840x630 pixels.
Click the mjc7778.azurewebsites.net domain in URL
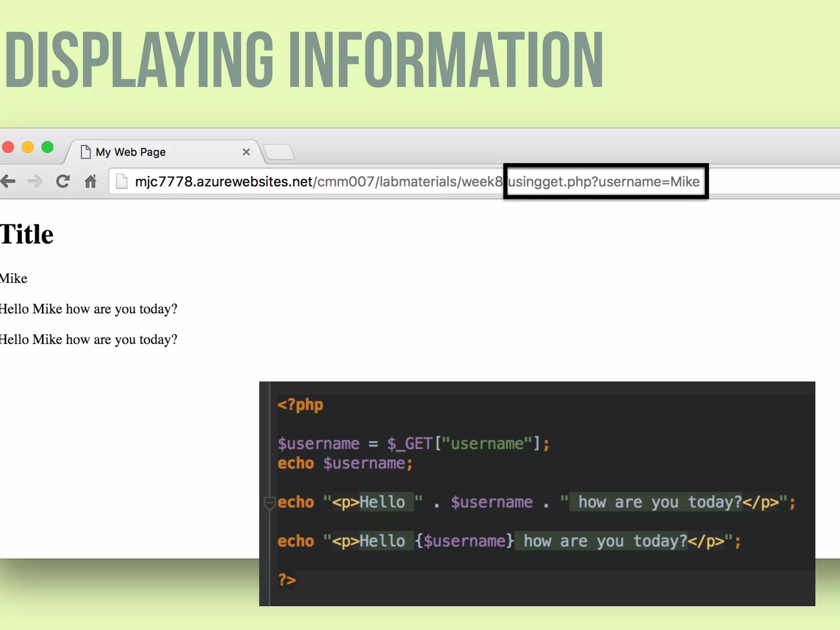click(224, 181)
